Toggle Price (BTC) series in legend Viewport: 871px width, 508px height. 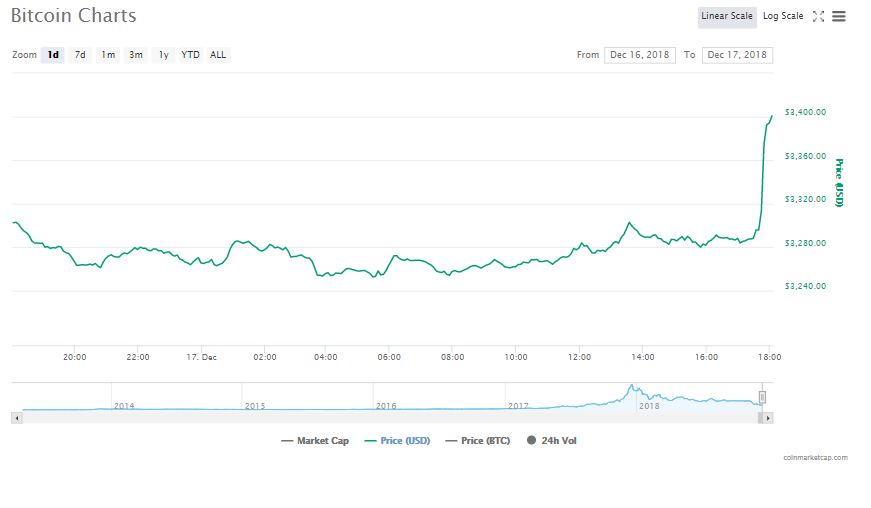tap(478, 441)
